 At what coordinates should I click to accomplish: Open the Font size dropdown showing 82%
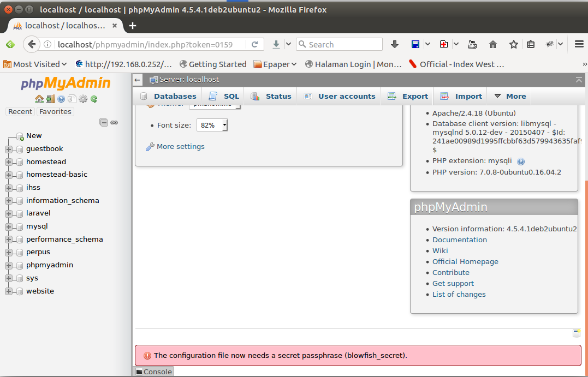212,125
